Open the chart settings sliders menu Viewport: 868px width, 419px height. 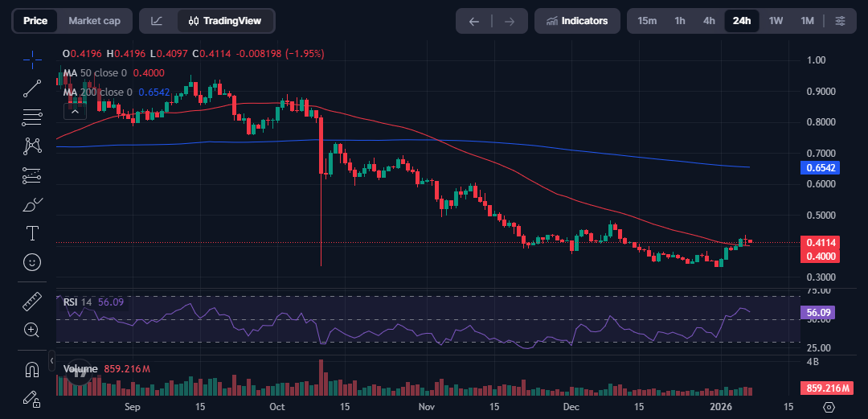[x=840, y=21]
